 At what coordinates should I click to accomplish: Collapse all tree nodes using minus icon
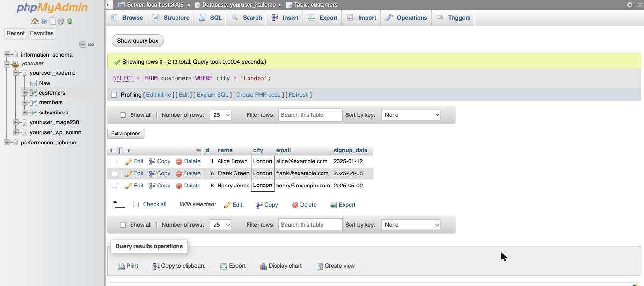point(83,44)
